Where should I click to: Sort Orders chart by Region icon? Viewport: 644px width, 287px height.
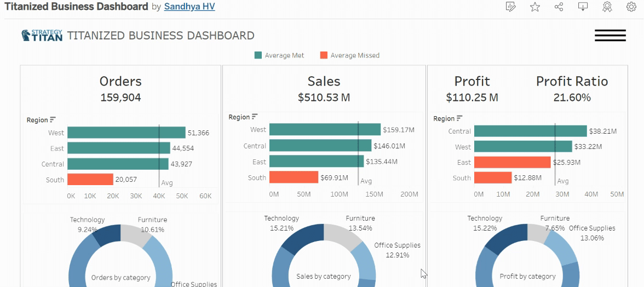pyautogui.click(x=53, y=120)
